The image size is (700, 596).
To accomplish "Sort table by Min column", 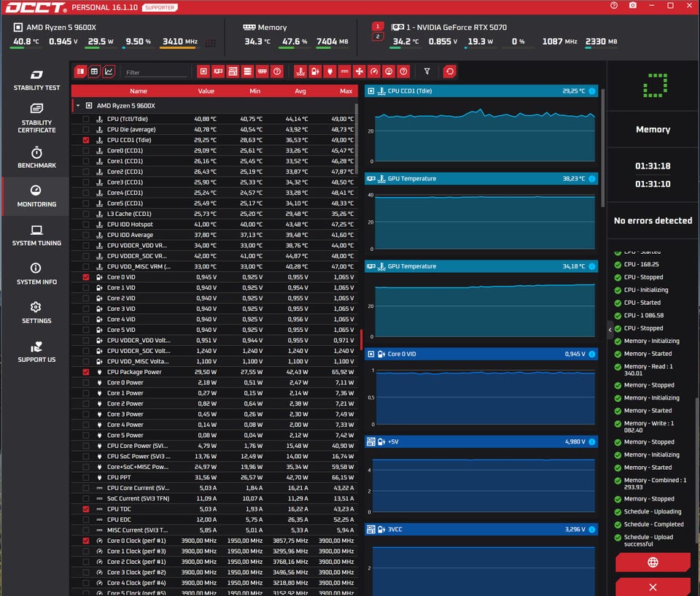I will (255, 91).
